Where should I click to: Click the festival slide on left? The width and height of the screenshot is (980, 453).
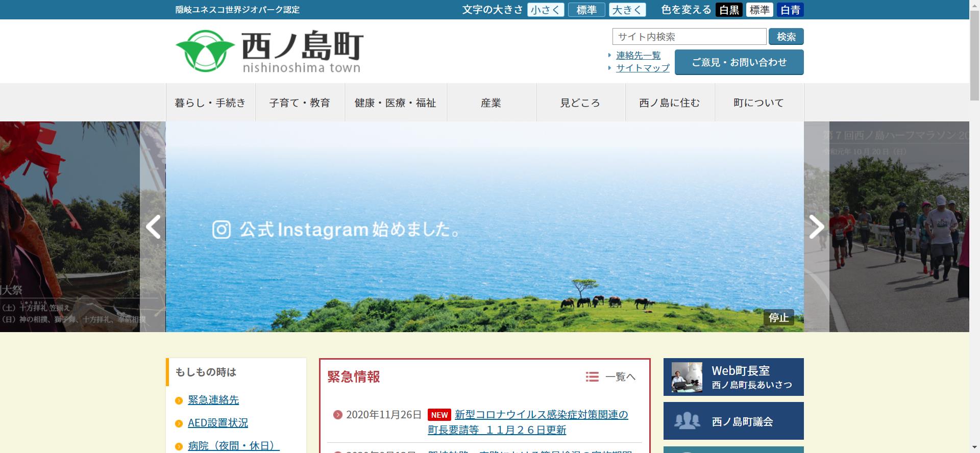(x=70, y=226)
